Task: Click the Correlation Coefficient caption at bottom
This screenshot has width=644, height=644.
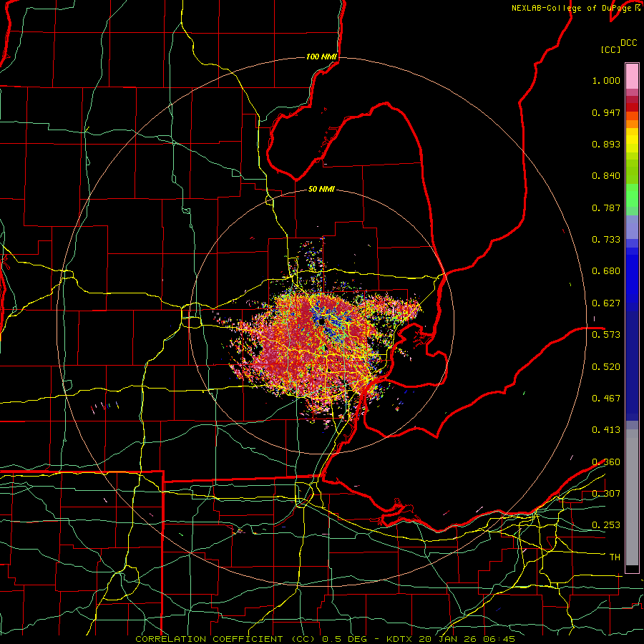Action: click(x=325, y=639)
